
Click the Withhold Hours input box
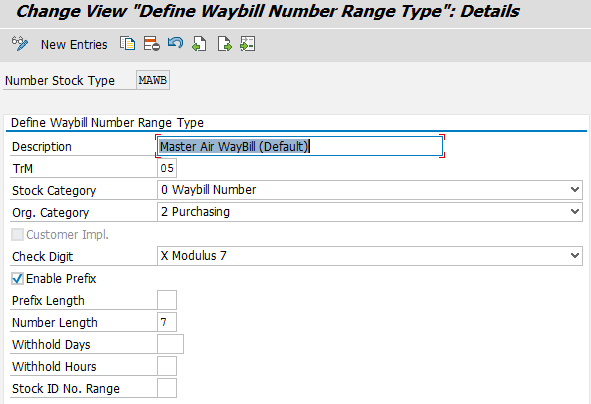tap(167, 366)
